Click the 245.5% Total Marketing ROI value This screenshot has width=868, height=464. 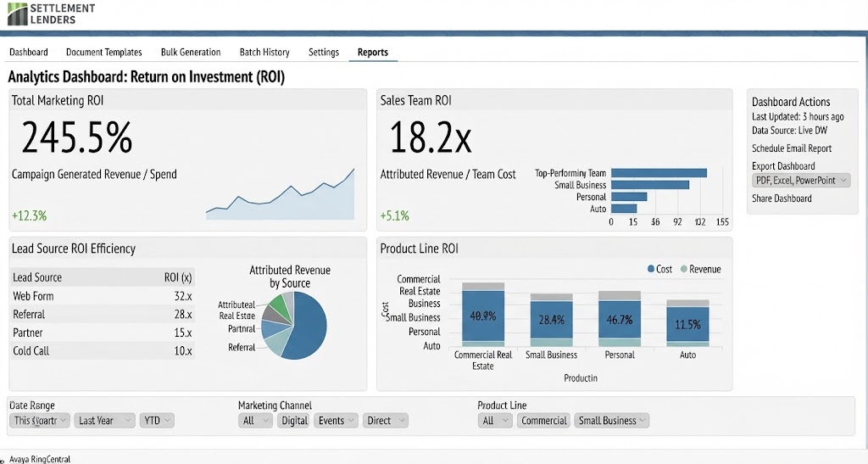point(77,137)
